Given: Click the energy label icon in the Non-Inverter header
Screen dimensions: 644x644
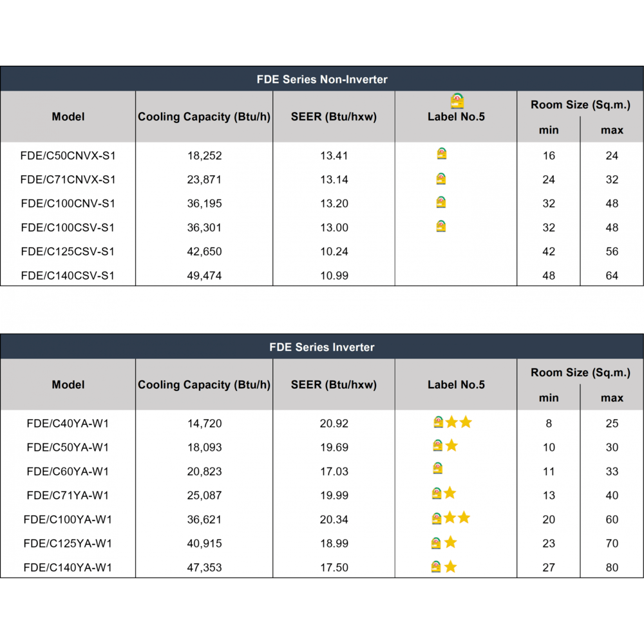Looking at the screenshot, I should 457,101.
